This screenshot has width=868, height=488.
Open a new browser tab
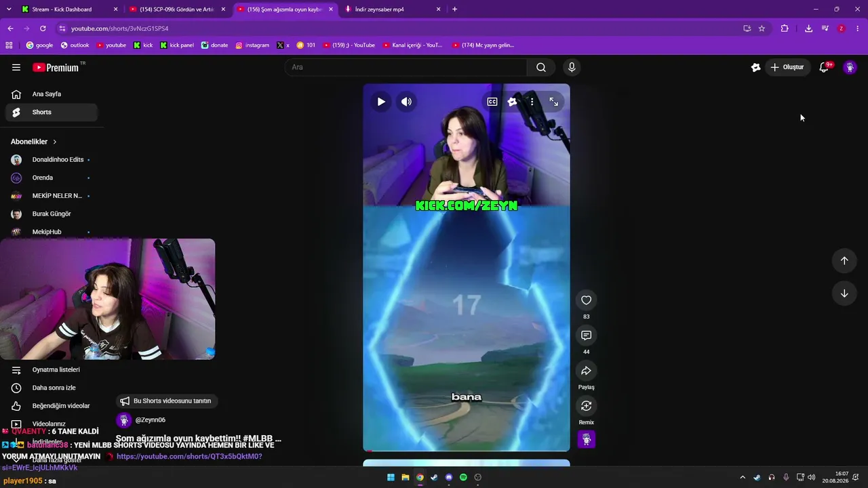coord(454,9)
